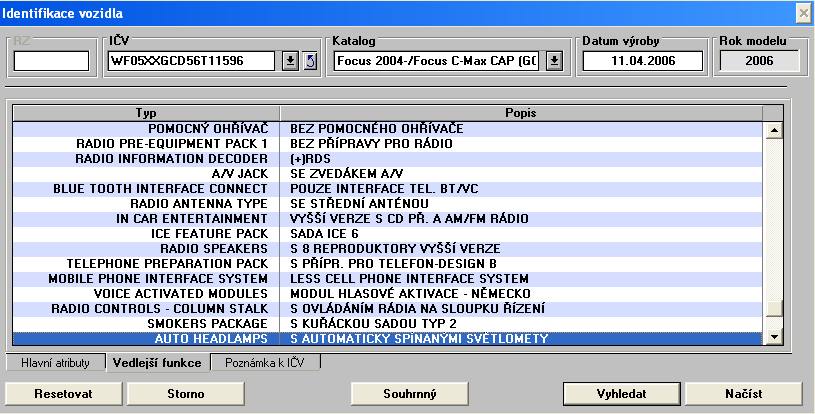Close the Identifikace vozidla dialog

[x=802, y=12]
